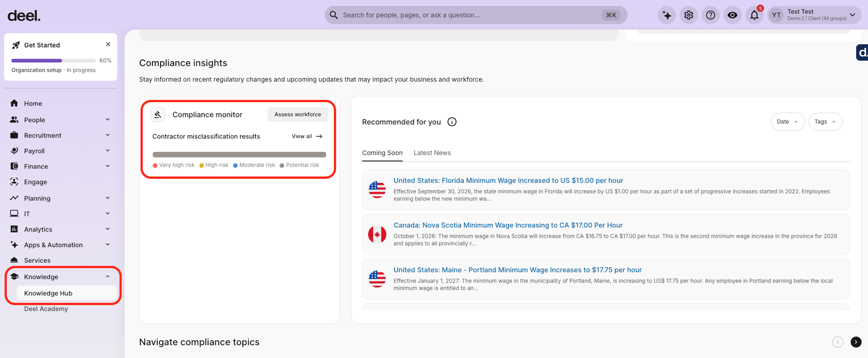Viewport: 868px width, 358px height.
Task: Click the Recommended for you info icon
Action: click(452, 122)
